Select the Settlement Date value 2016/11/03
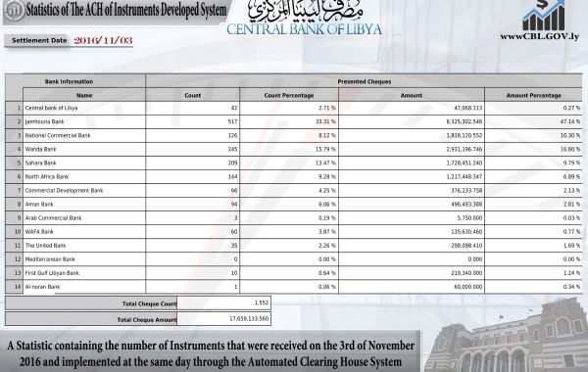The image size is (588, 372). click(x=103, y=40)
